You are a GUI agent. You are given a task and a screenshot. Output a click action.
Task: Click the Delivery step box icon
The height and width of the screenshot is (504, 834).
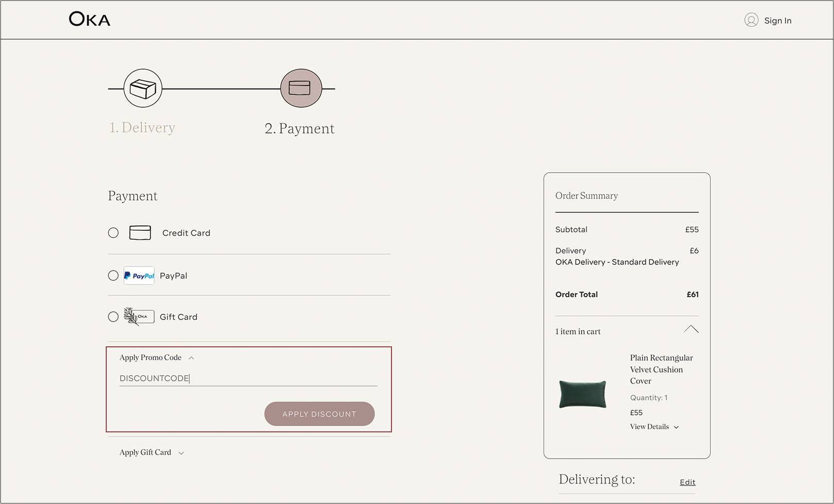pyautogui.click(x=143, y=88)
